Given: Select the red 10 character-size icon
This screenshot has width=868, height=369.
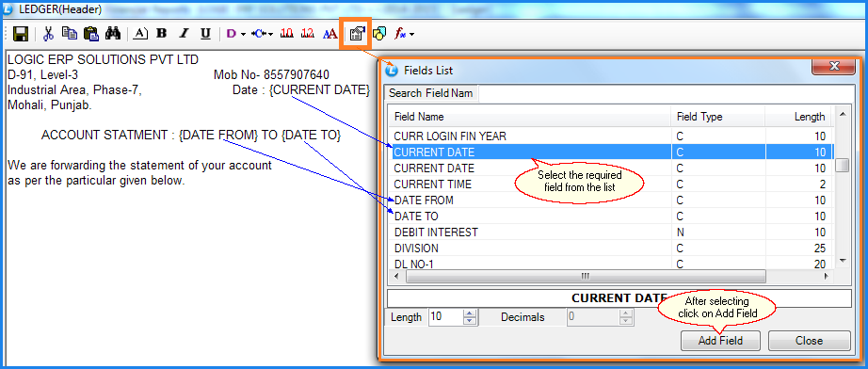Looking at the screenshot, I should coord(287,34).
